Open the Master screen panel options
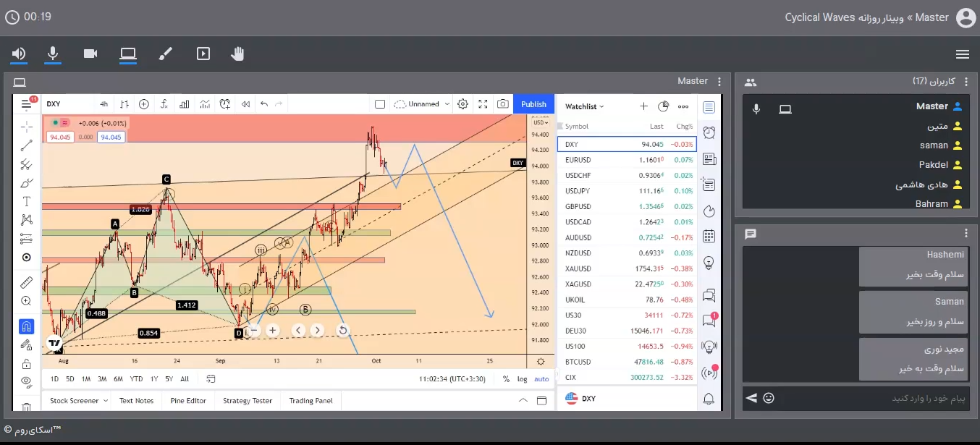Screen dimensions: 980x445 pyautogui.click(x=719, y=82)
